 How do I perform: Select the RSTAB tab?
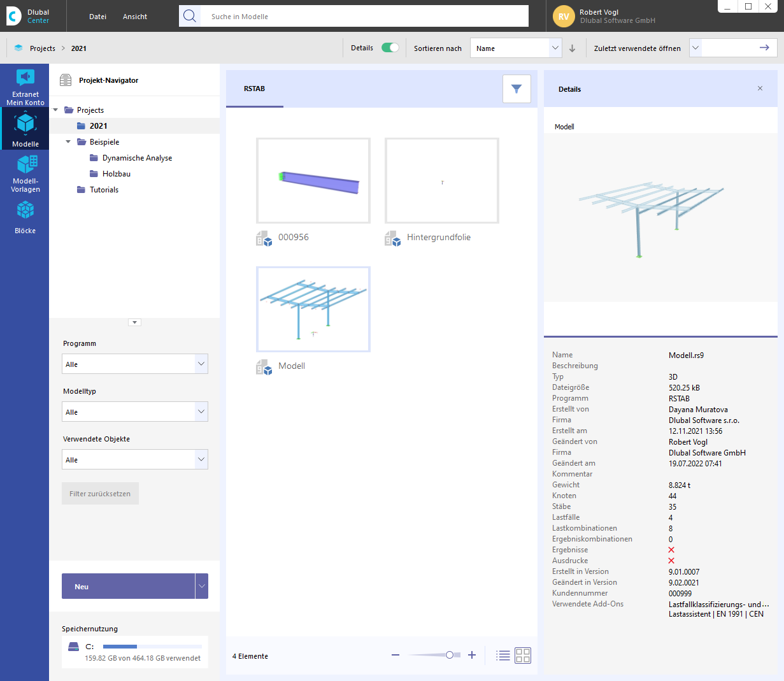255,89
